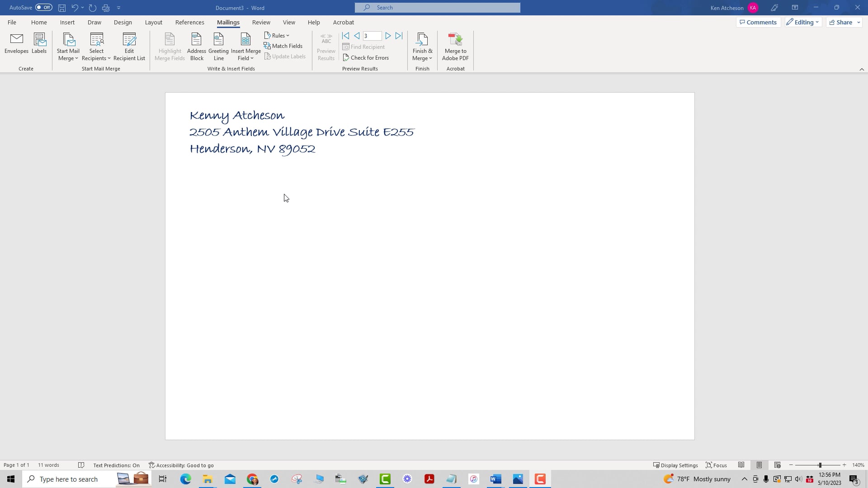Switch to Web Layout view
This screenshot has height=488, width=868.
coord(777,465)
